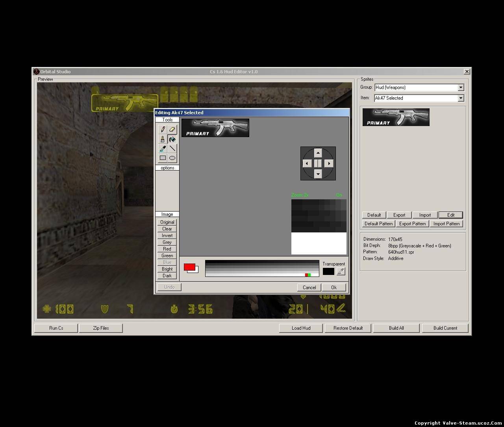The image size is (504, 427).
Task: Click the Ak47 sprite in editing canvas
Action: [215, 128]
